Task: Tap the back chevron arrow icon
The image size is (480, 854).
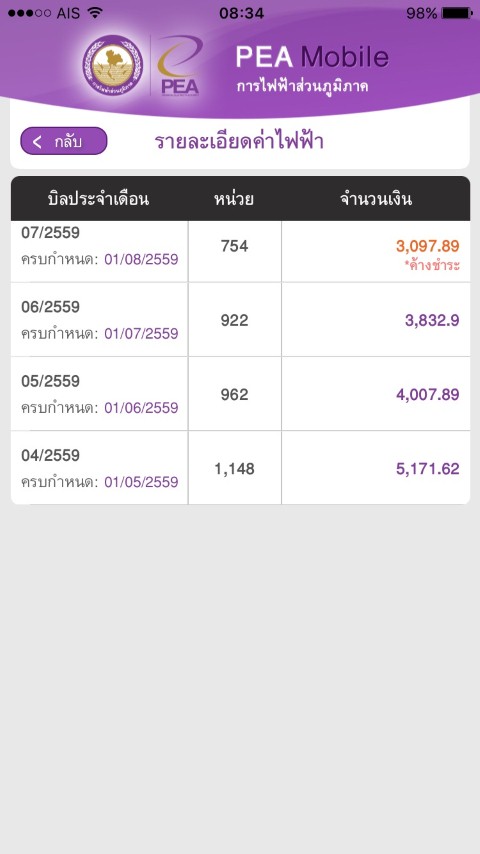Action: point(37,142)
